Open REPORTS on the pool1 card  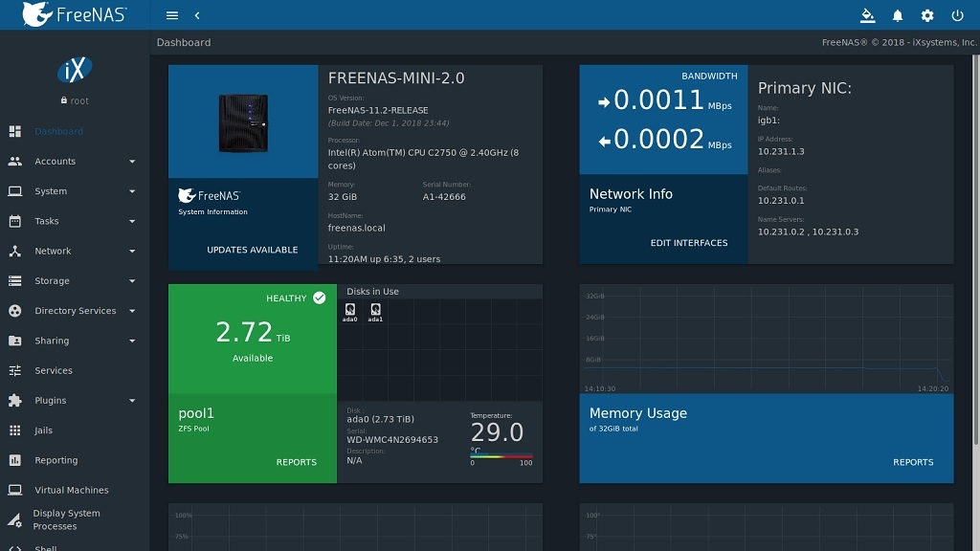coord(297,462)
